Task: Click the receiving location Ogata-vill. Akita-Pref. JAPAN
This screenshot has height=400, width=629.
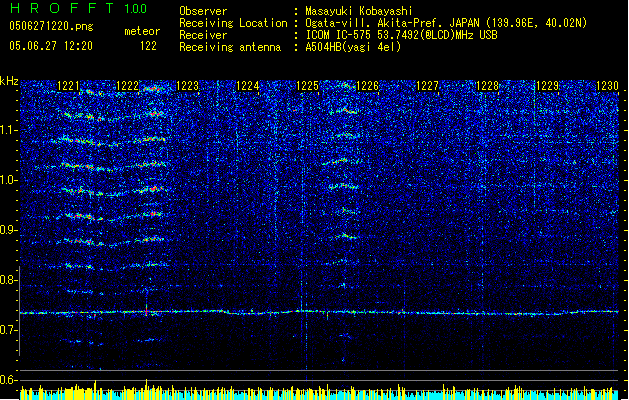Action: pyautogui.click(x=446, y=23)
